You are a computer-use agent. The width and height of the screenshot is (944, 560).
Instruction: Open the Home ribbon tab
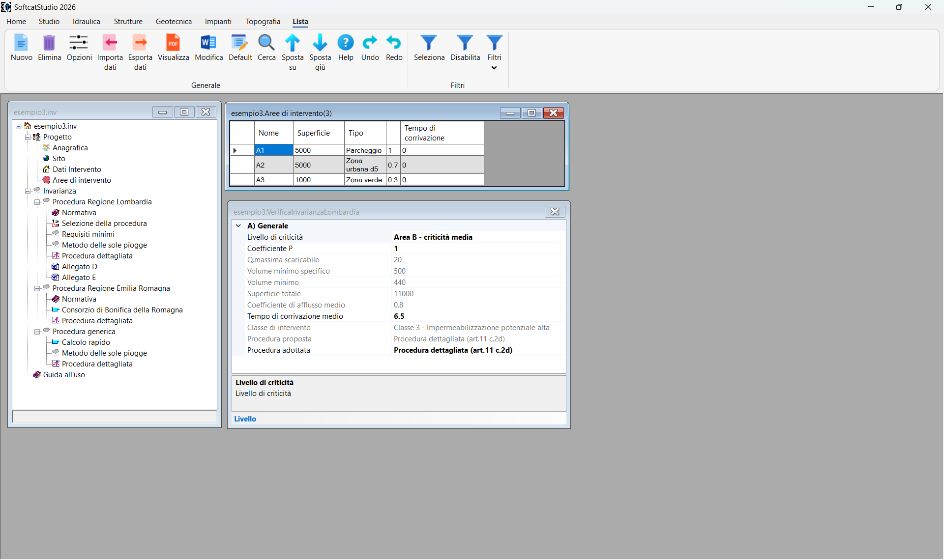(x=16, y=22)
